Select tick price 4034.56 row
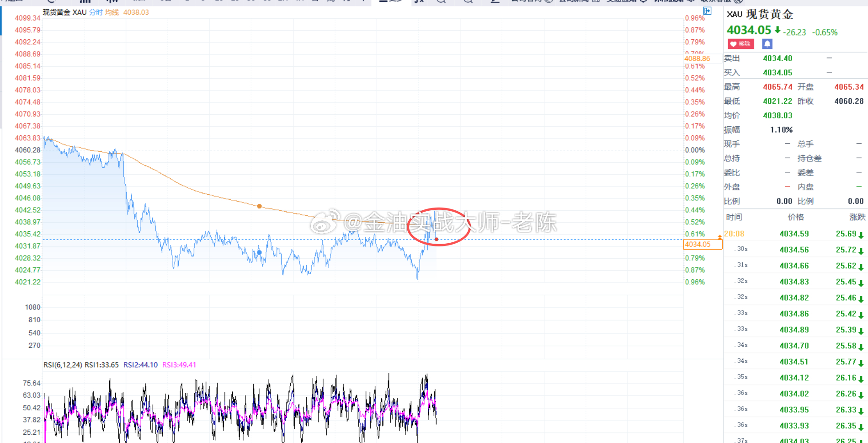The height and width of the screenshot is (443, 868). tap(795, 250)
